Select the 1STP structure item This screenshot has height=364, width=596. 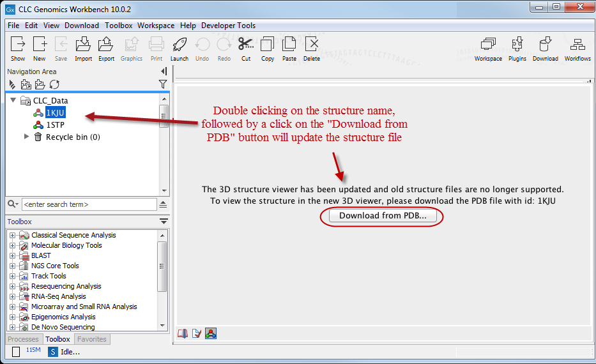[55, 125]
